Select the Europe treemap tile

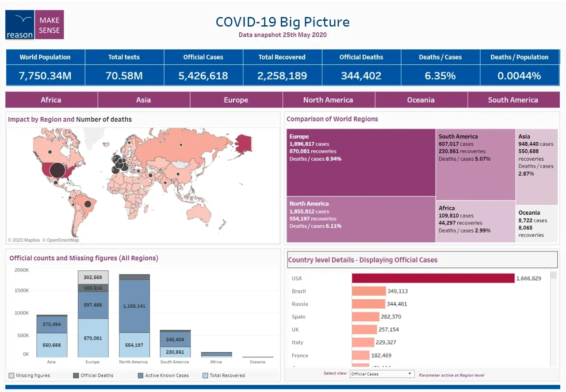click(361, 163)
